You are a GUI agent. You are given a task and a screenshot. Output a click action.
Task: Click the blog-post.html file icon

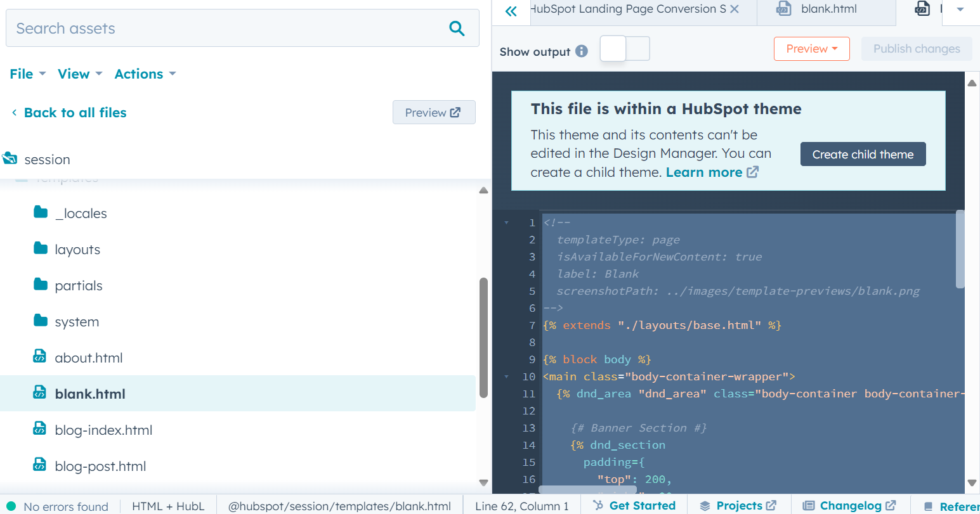coord(39,465)
